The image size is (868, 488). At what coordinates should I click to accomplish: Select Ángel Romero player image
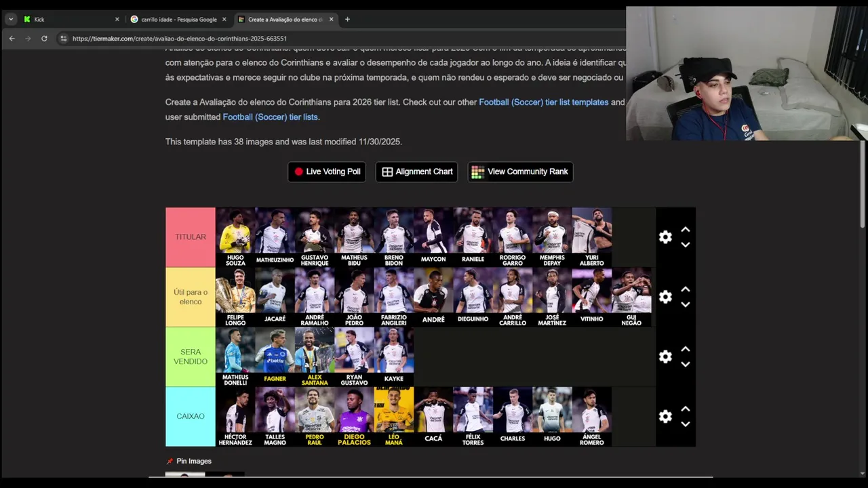tap(592, 416)
